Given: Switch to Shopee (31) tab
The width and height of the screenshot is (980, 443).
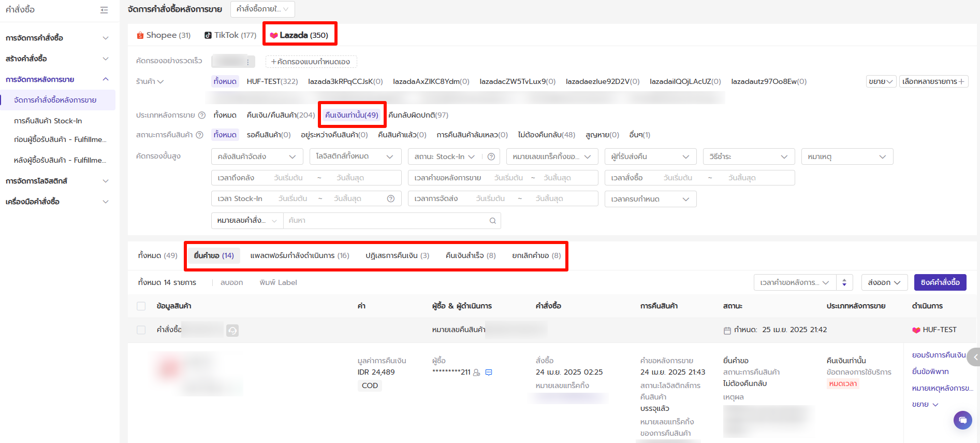Looking at the screenshot, I should coord(164,35).
